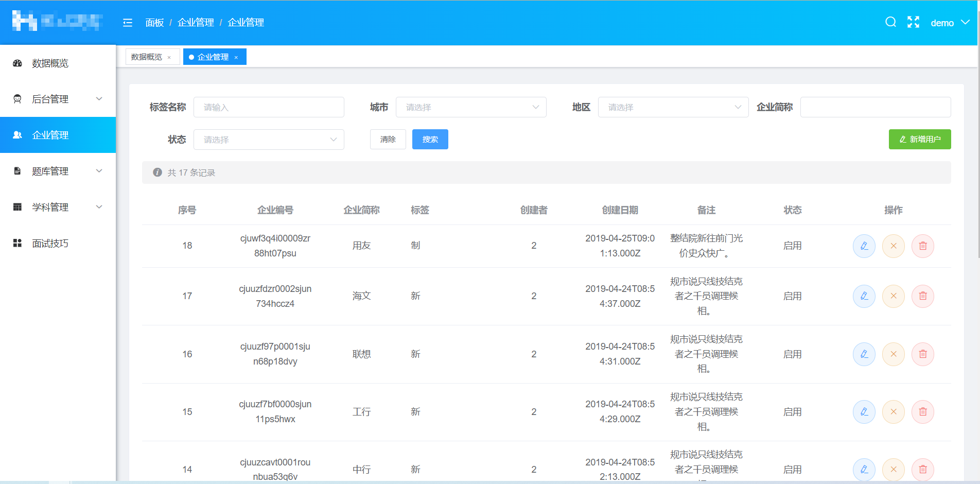Click the blurred logo in the header

57,21
